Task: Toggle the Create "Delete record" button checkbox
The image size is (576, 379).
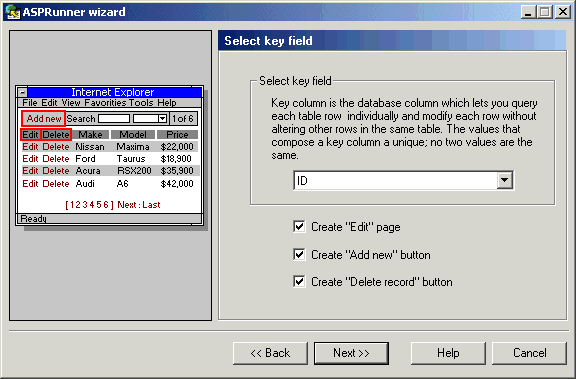Action: tap(299, 281)
